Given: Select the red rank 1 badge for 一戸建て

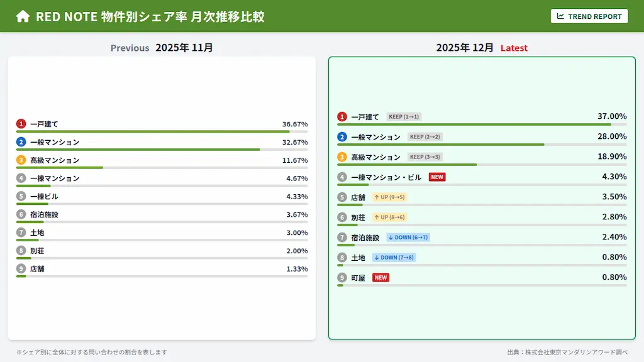Looking at the screenshot, I should [342, 116].
